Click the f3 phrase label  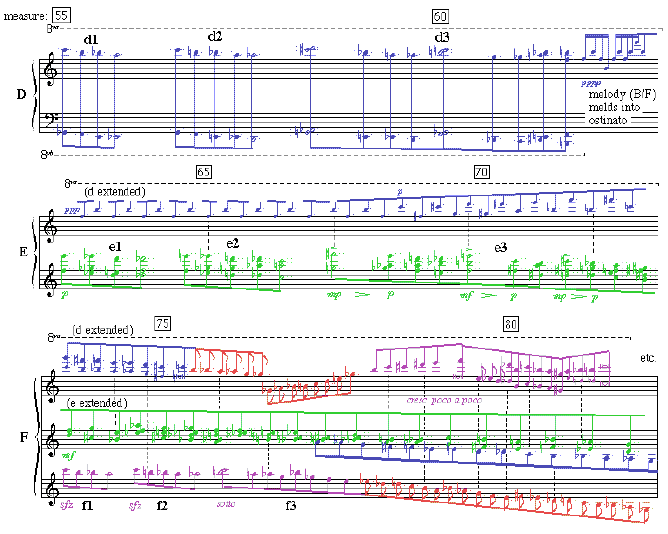click(x=291, y=506)
